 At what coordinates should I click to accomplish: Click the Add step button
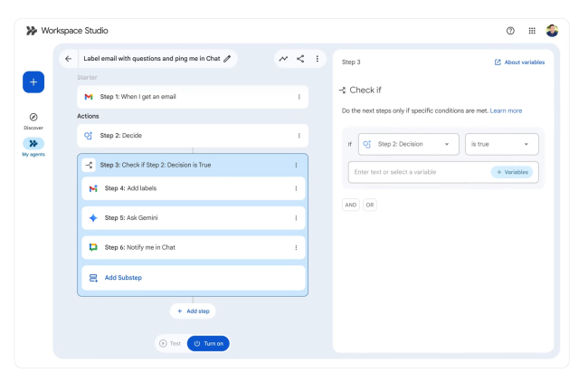point(192,311)
